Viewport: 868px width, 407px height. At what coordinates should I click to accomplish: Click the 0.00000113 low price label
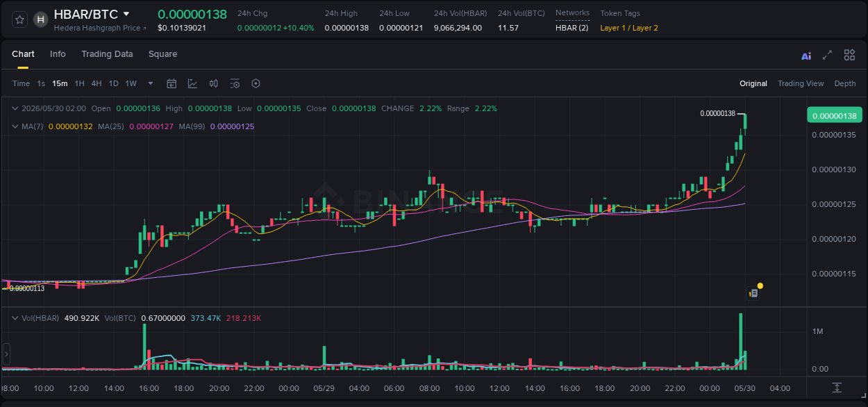pyautogui.click(x=26, y=288)
